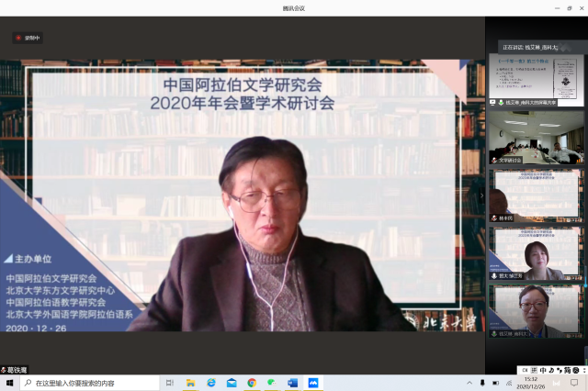Select the conference room video thumbnail
The height and width of the screenshot is (391, 588).
[x=536, y=136]
